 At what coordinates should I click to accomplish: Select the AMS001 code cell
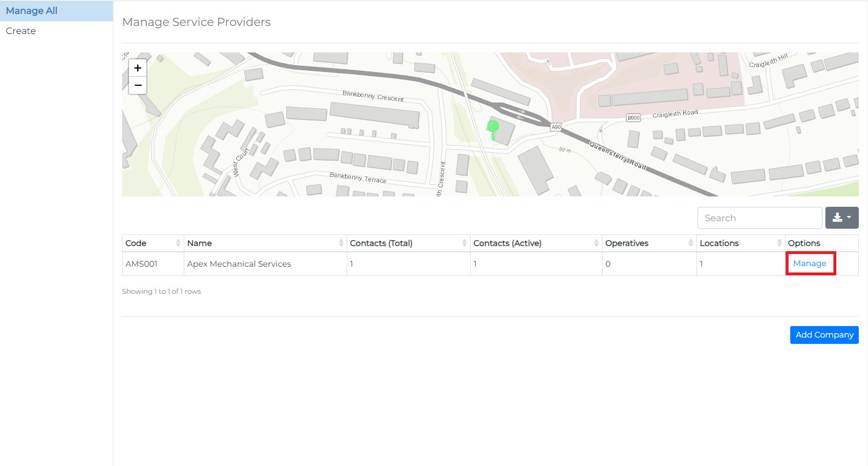pos(142,264)
